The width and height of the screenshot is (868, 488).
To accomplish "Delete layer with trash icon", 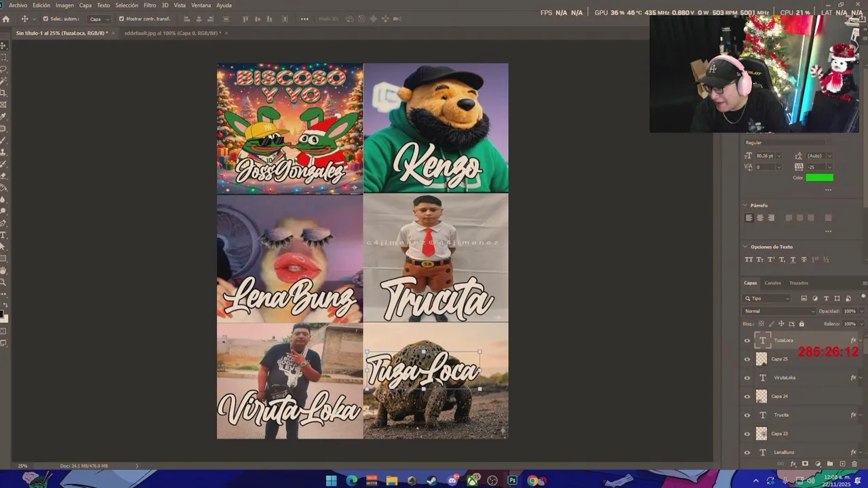I will click(854, 464).
